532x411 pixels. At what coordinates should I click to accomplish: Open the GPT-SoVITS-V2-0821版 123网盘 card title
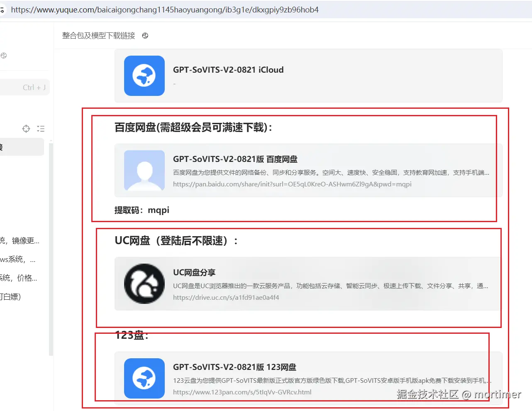tap(235, 367)
